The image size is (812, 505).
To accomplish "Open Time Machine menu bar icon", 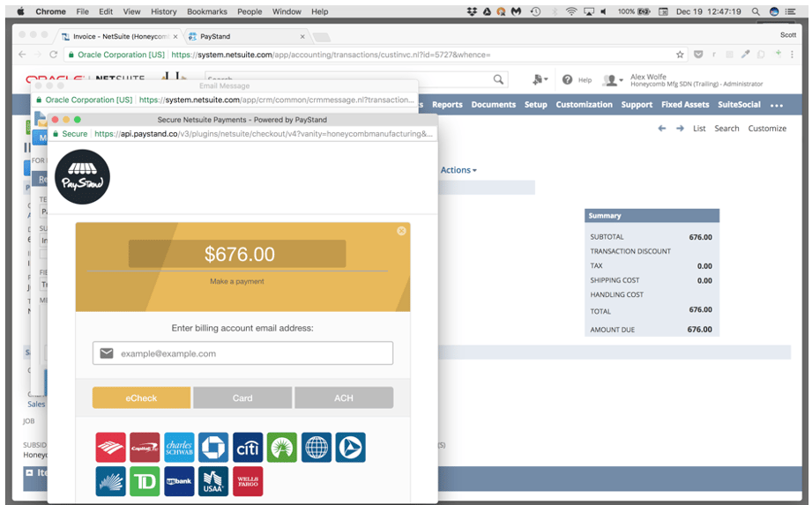I will [x=536, y=11].
